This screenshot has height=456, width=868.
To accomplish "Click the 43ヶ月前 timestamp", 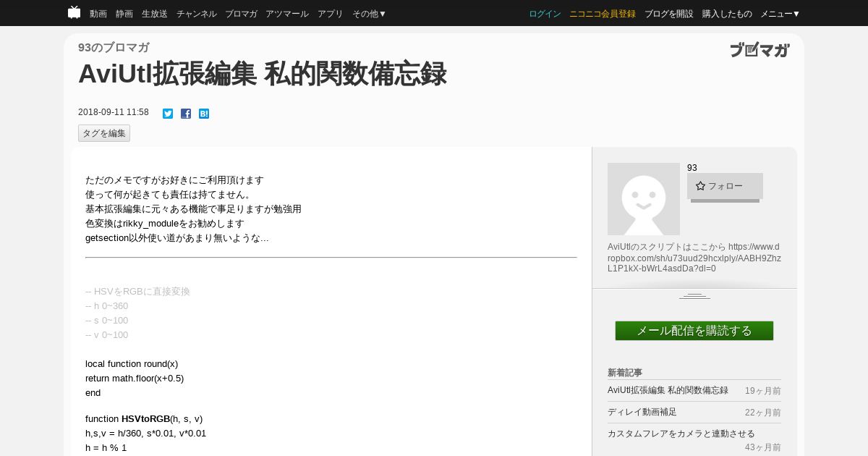I will (x=763, y=447).
